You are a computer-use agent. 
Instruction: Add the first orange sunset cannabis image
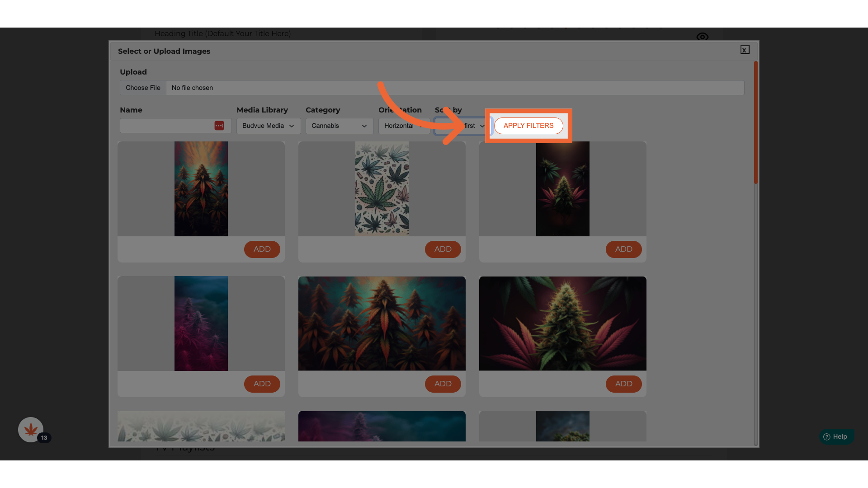(262, 249)
